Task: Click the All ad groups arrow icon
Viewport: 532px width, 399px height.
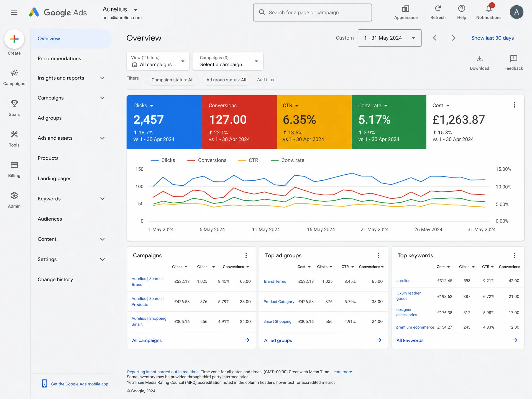Action: pyautogui.click(x=379, y=340)
